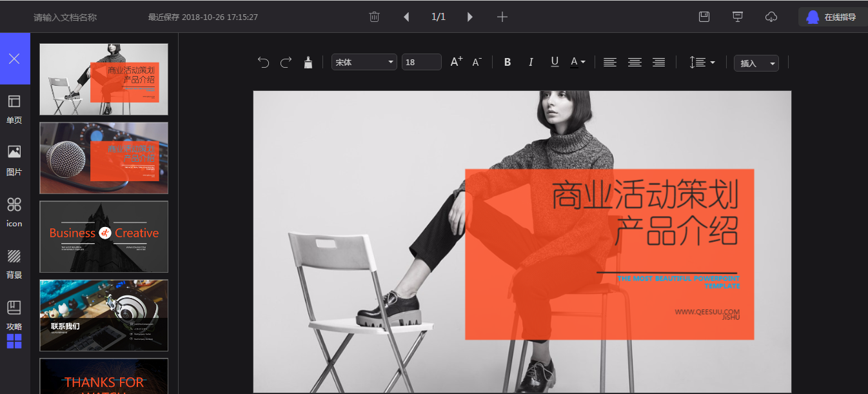This screenshot has height=394, width=868.
Task: Add a new slide with plus icon
Action: (x=502, y=17)
